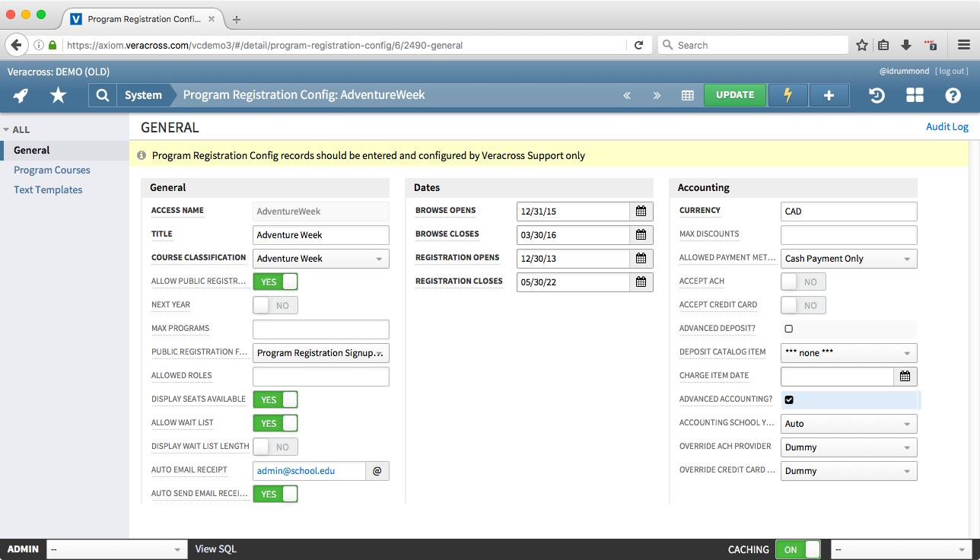980x560 pixels.
Task: Change Override ACH Provider from Dummy
Action: [848, 447]
